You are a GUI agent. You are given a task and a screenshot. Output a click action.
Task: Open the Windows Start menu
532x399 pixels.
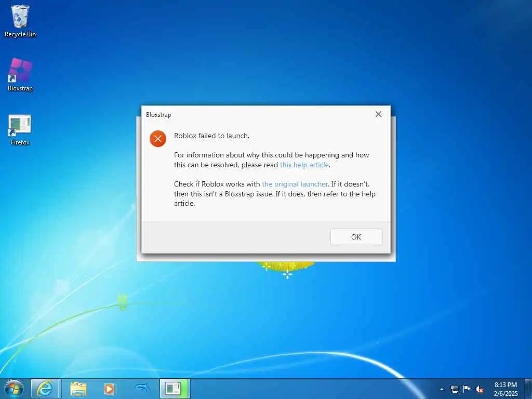14,389
